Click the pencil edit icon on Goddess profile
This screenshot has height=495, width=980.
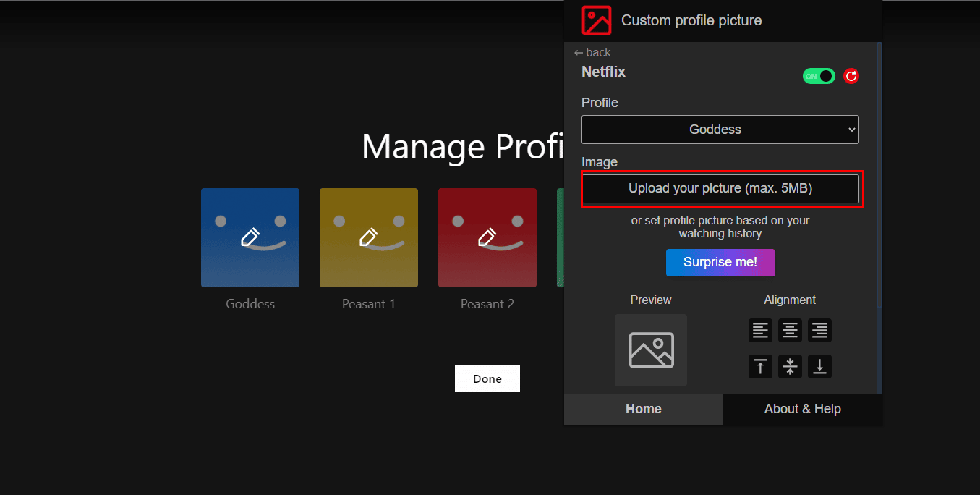[250, 237]
